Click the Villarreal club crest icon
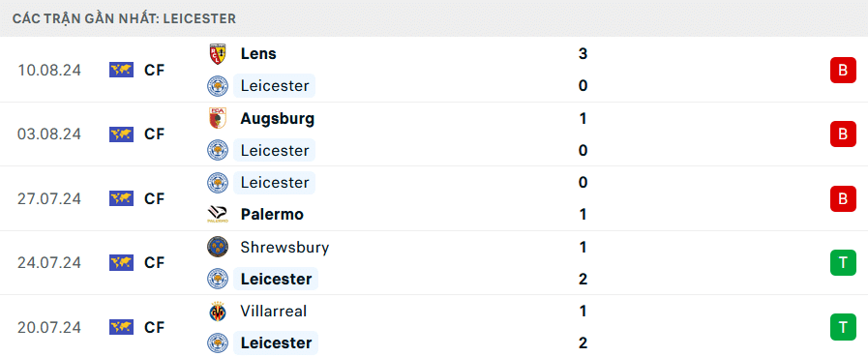 point(218,312)
